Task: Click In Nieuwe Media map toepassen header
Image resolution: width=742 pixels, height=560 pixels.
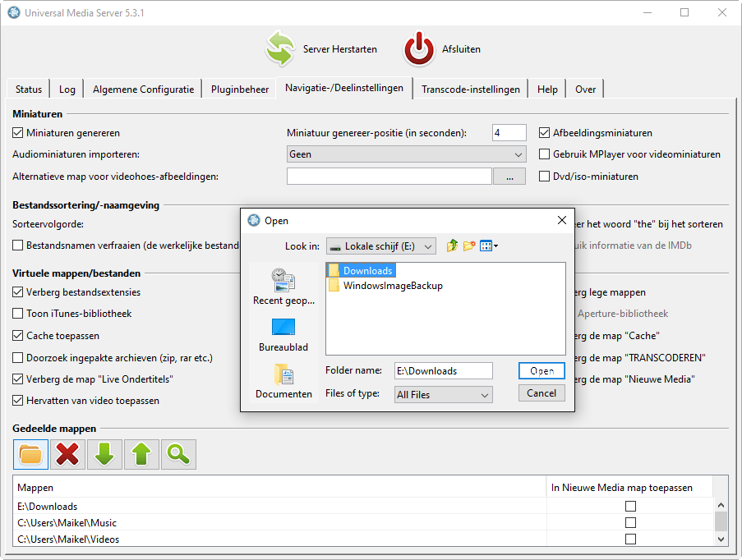Action: coord(629,488)
